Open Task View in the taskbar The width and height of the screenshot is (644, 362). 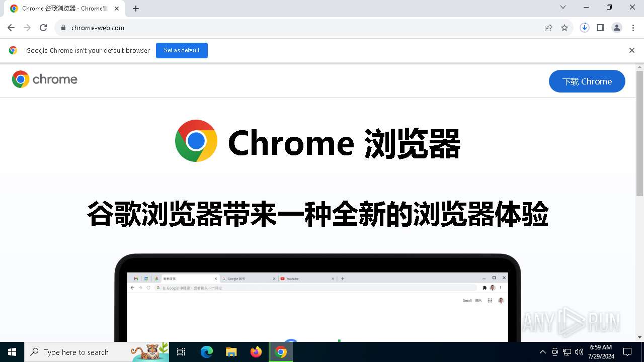181,352
